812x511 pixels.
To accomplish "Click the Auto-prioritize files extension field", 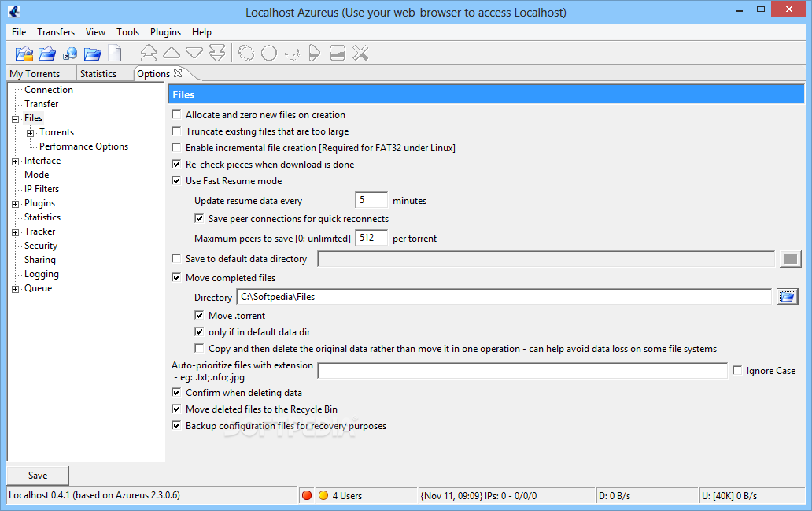I will 522,371.
